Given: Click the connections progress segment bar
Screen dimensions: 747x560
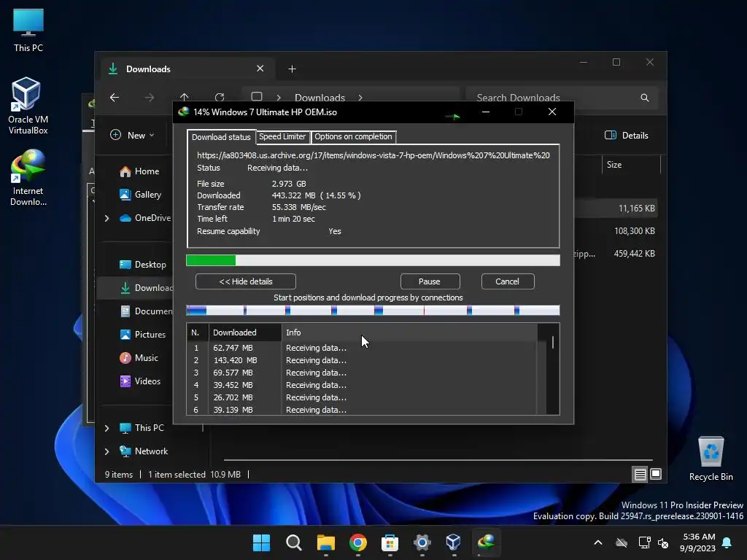Looking at the screenshot, I should 373,311.
